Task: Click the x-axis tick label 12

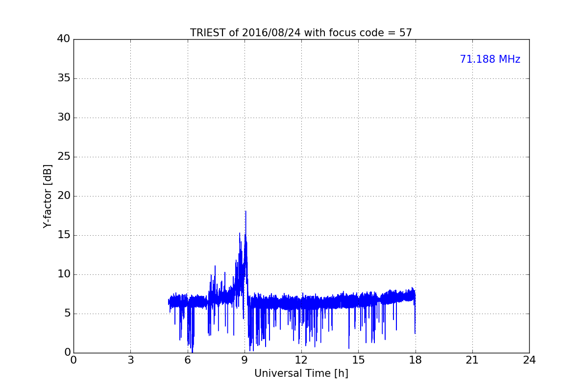Action: click(301, 360)
